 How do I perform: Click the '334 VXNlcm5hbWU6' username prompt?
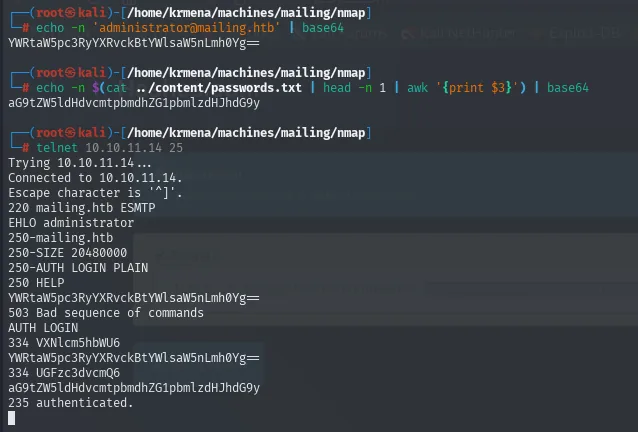tap(64, 343)
